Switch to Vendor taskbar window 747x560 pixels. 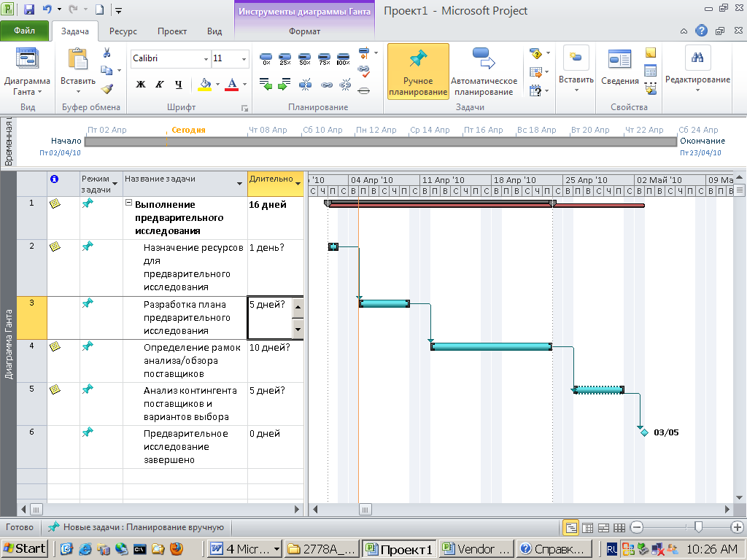point(476,549)
